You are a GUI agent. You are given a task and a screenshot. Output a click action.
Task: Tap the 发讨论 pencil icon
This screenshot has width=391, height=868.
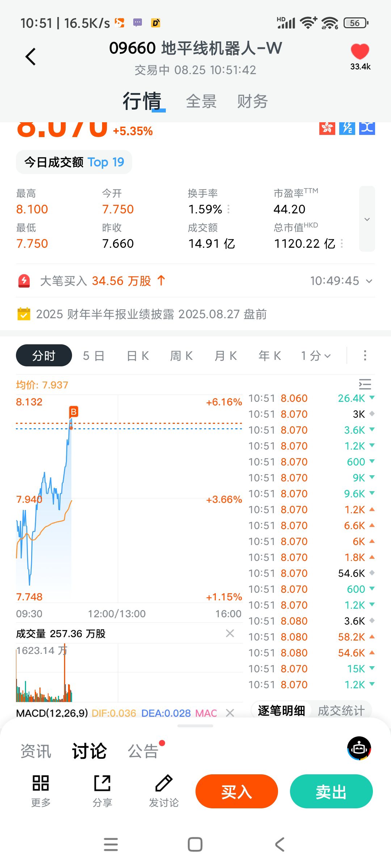coord(164,783)
